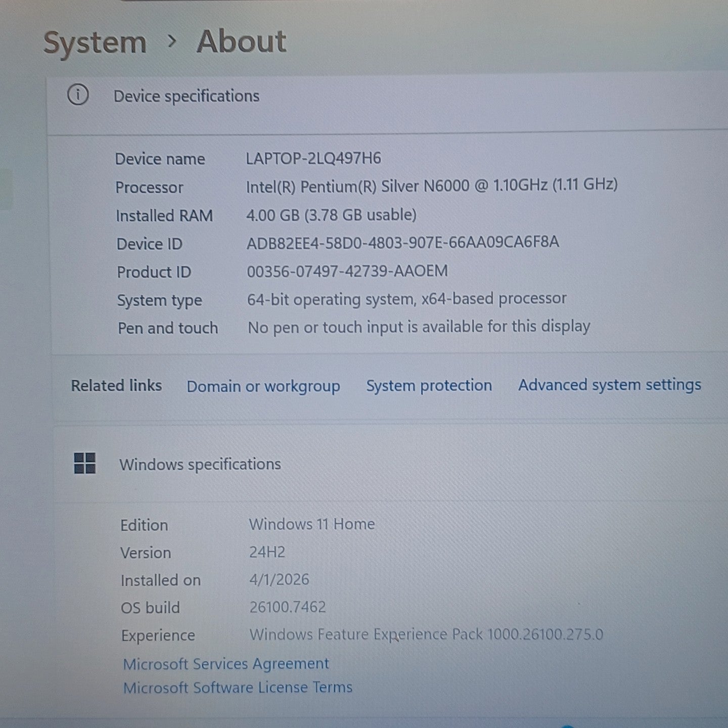Screen dimensions: 728x728
Task: Click the Windows logo beside Windows specifications
Action: click(84, 463)
